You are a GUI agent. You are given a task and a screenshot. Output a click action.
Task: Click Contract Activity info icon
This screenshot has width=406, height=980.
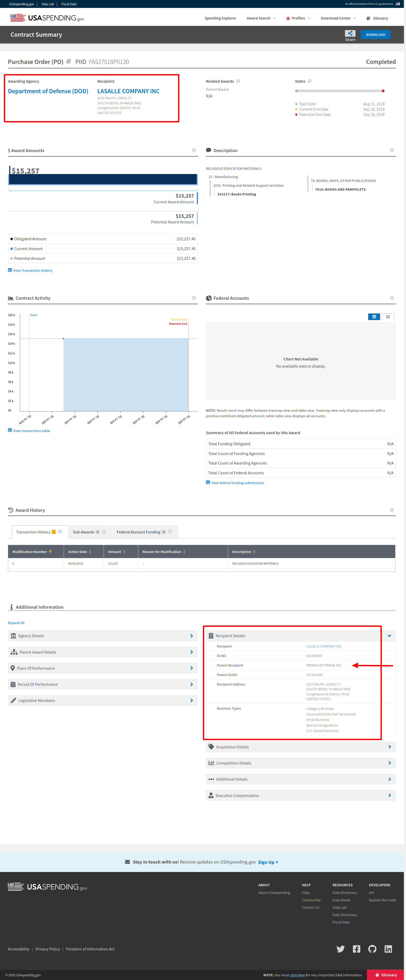tap(194, 298)
